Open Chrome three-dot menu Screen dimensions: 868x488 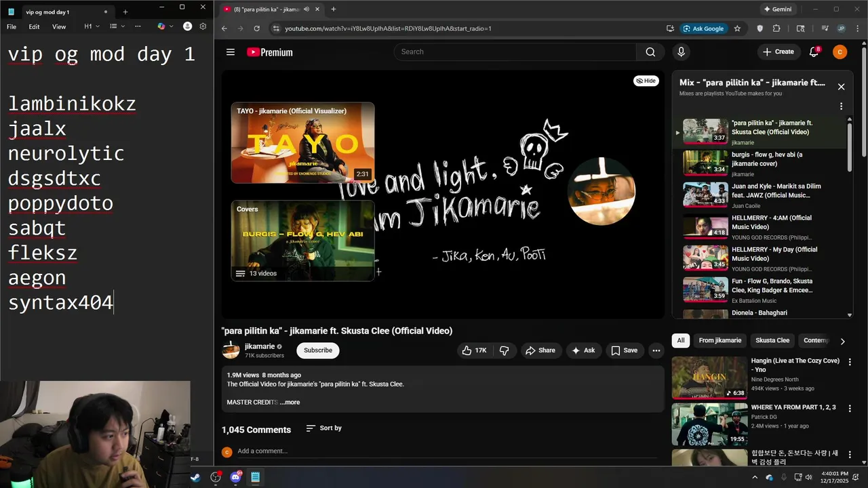(x=857, y=28)
